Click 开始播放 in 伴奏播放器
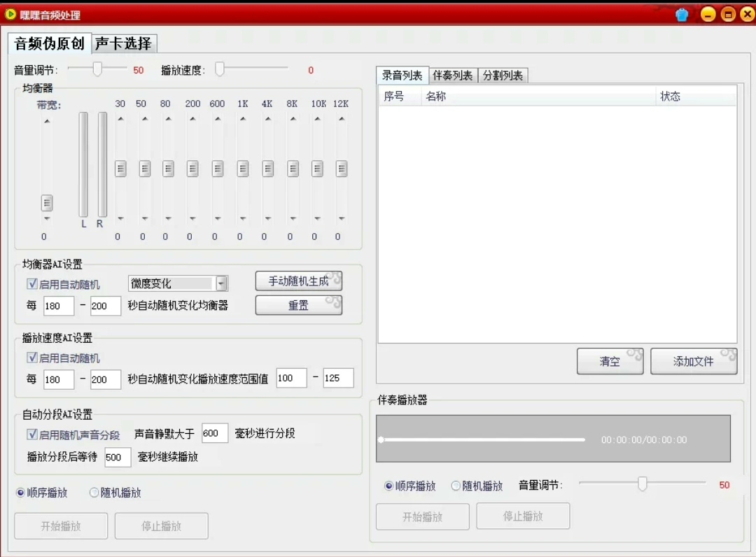 click(x=422, y=516)
